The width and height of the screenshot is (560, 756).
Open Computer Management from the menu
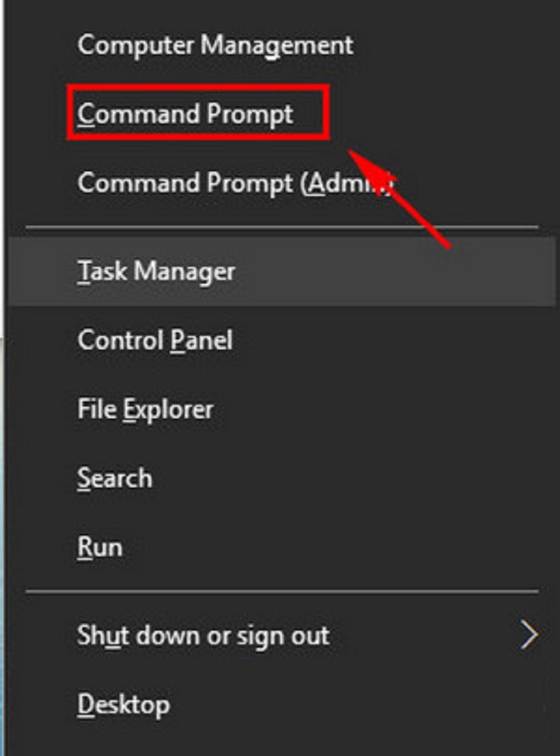coord(215,45)
